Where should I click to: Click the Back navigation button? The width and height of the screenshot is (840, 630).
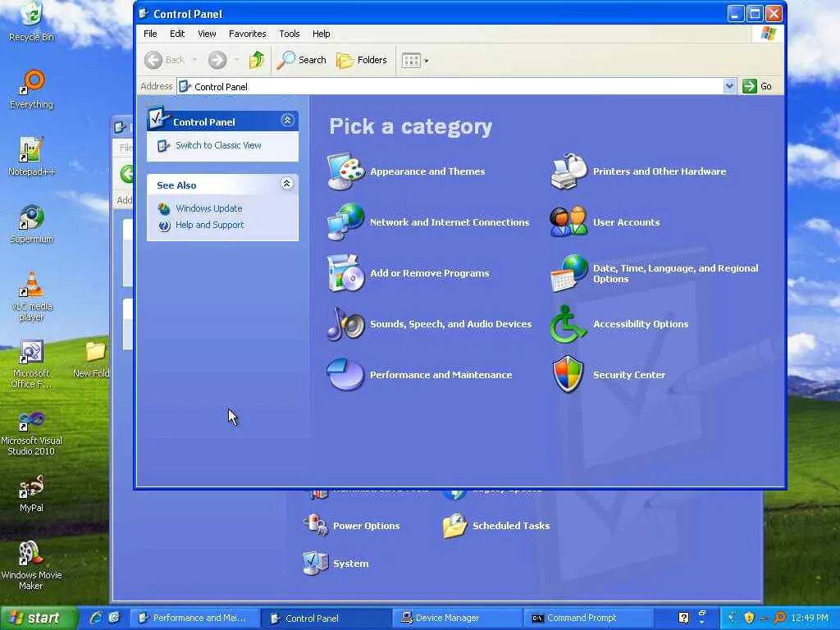[x=166, y=60]
